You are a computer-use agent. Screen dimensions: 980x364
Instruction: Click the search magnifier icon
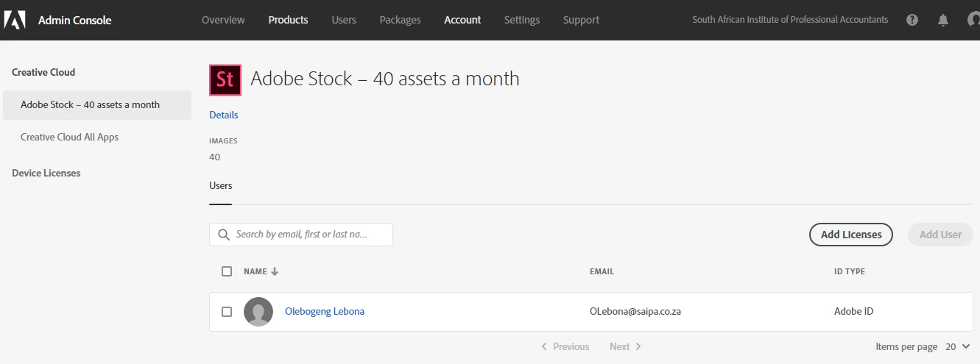point(223,235)
